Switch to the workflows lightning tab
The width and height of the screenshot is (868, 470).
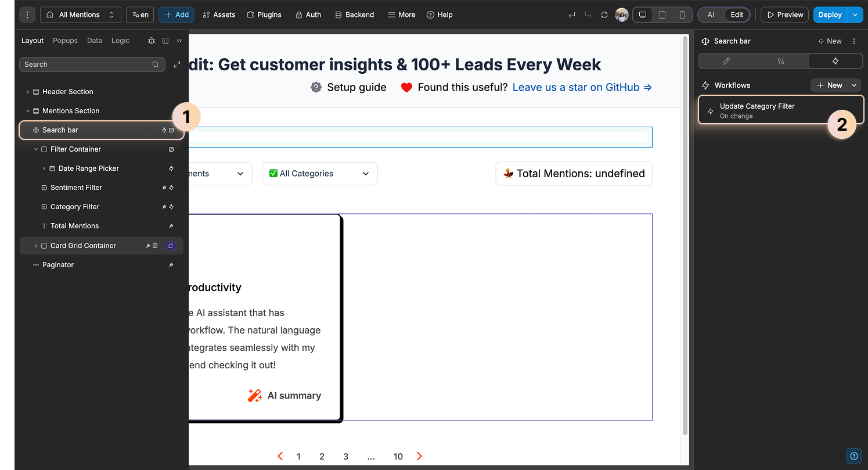point(835,60)
